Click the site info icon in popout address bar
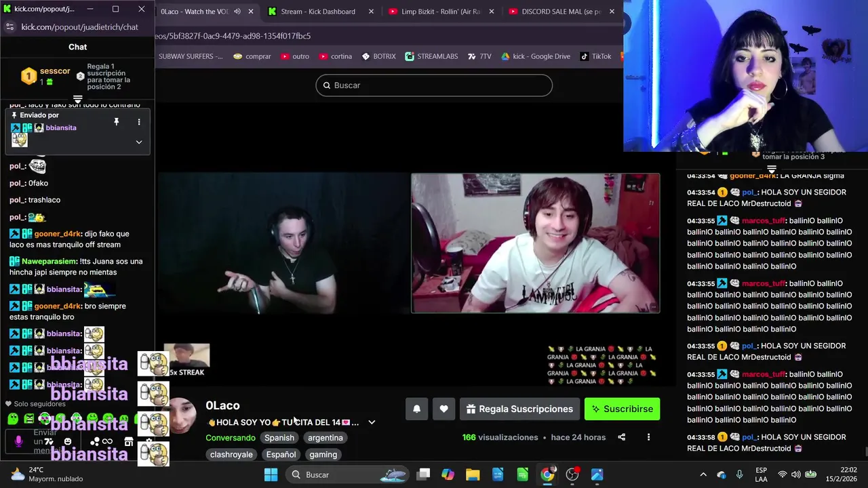 point(9,27)
